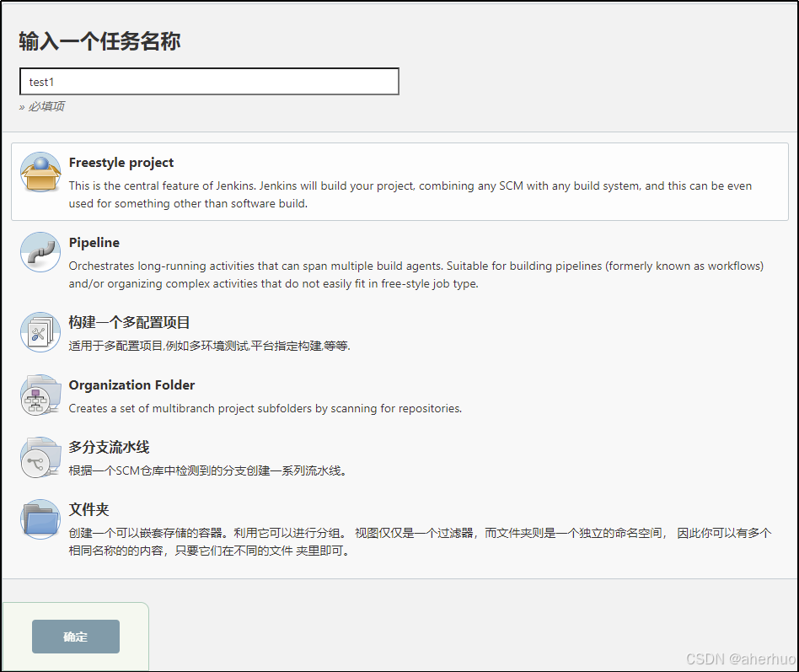799x672 pixels.
Task: Choose the 多分支流水线 title
Action: pos(109,447)
